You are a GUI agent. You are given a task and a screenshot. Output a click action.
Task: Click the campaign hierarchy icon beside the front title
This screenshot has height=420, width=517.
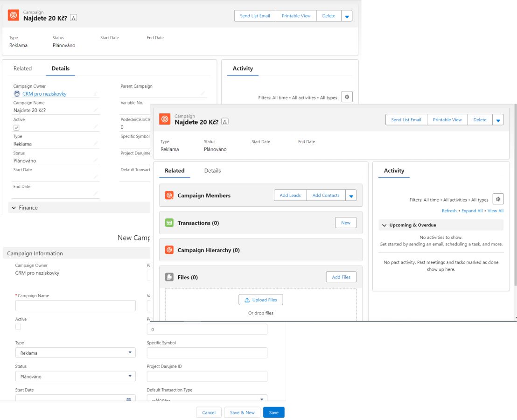[x=225, y=122]
